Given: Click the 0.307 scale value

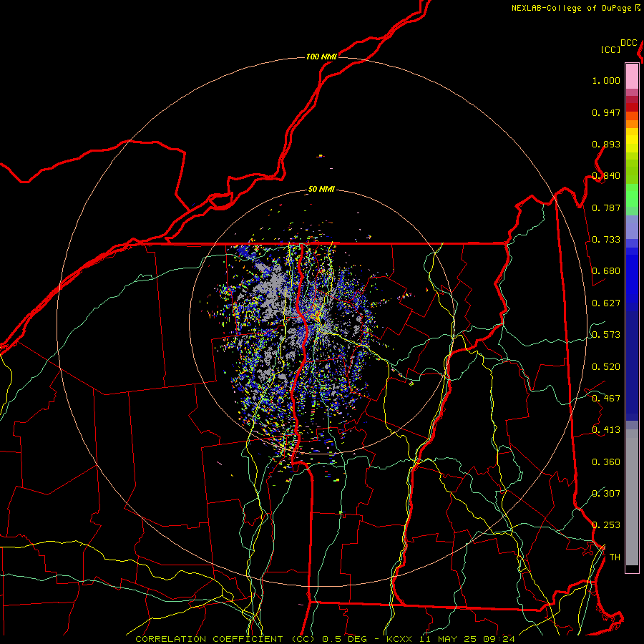Looking at the screenshot, I should tap(606, 493).
